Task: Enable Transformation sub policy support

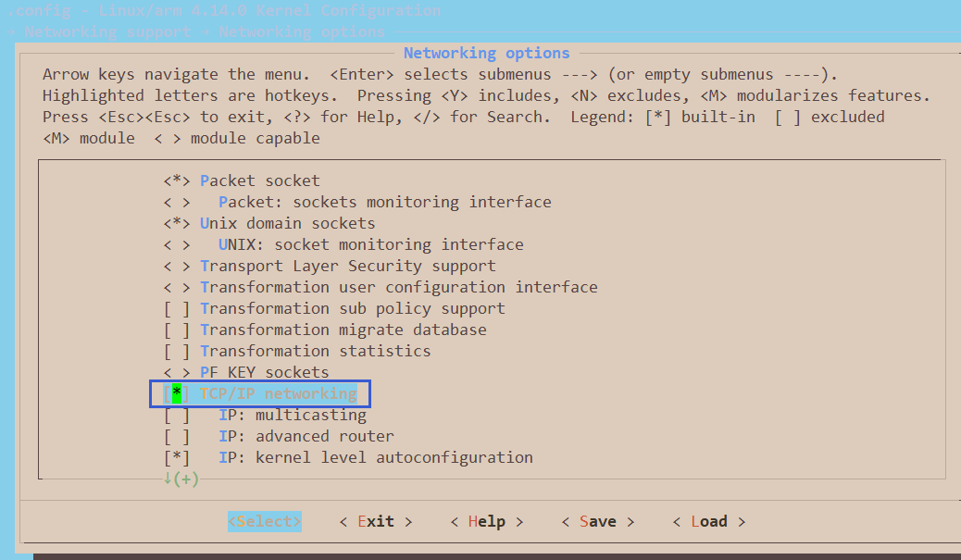Action: 177,308
